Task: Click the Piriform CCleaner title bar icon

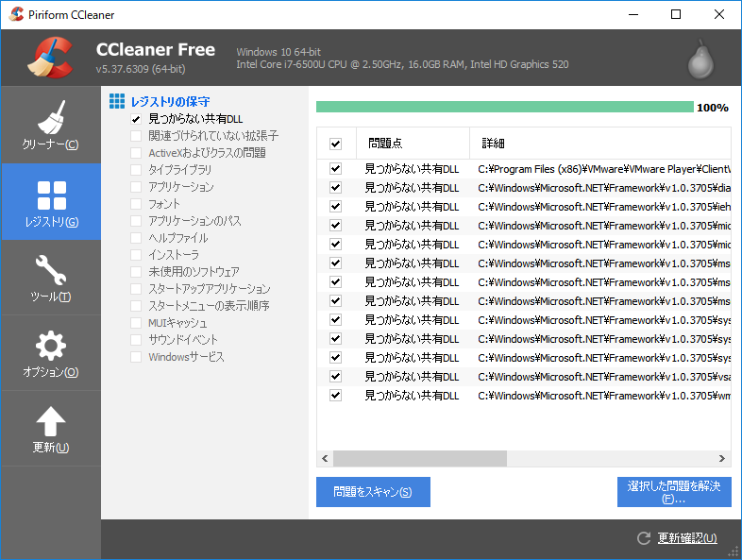Action: click(16, 15)
